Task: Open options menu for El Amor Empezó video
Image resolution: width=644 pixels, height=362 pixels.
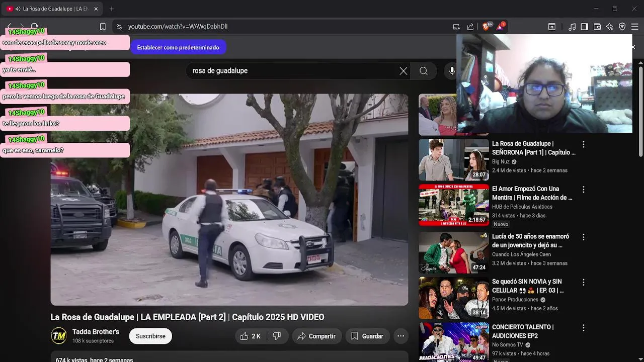Action: [x=584, y=190]
